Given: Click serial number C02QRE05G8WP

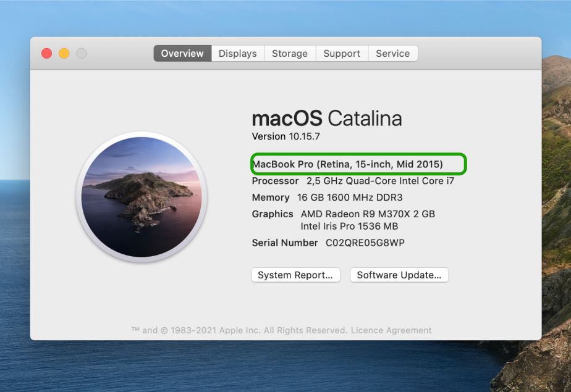Looking at the screenshot, I should [x=365, y=243].
